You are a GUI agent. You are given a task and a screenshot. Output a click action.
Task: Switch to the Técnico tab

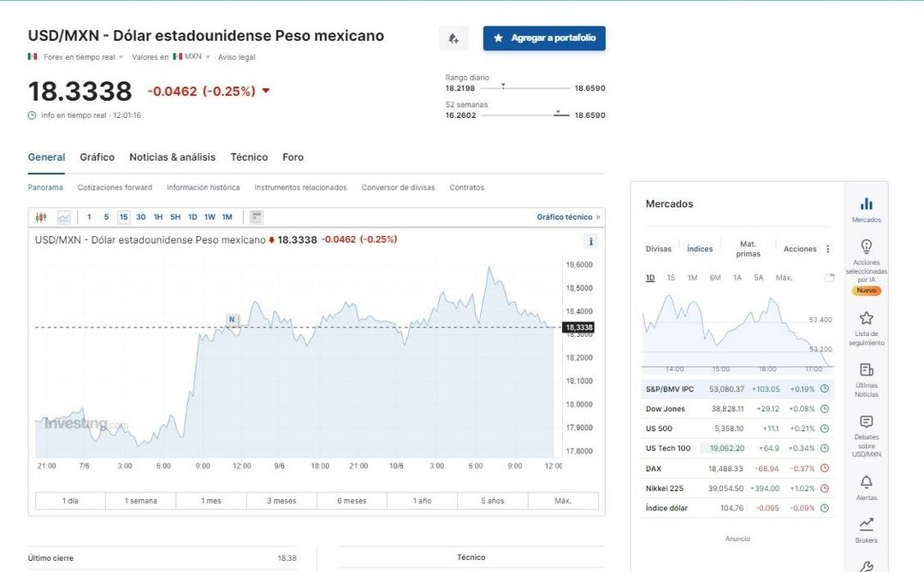249,157
